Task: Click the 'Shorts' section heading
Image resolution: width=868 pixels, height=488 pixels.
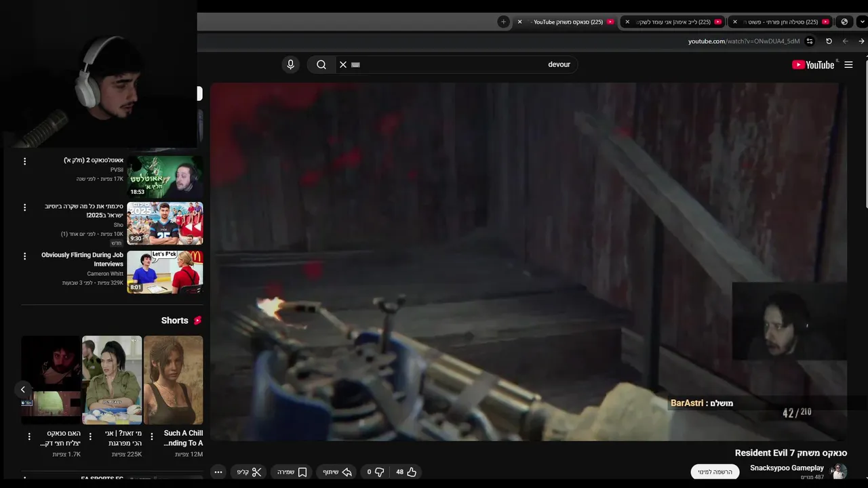Action: [x=174, y=321]
